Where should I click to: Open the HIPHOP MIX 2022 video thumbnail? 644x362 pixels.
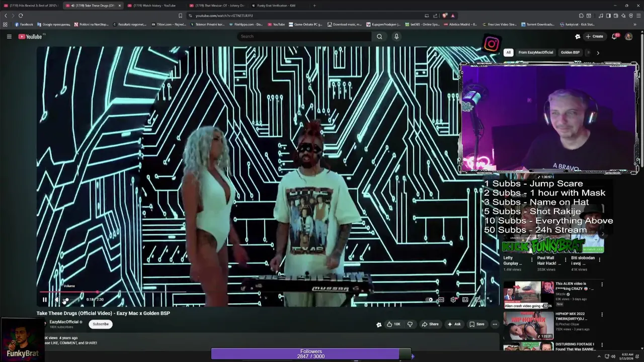(x=528, y=325)
